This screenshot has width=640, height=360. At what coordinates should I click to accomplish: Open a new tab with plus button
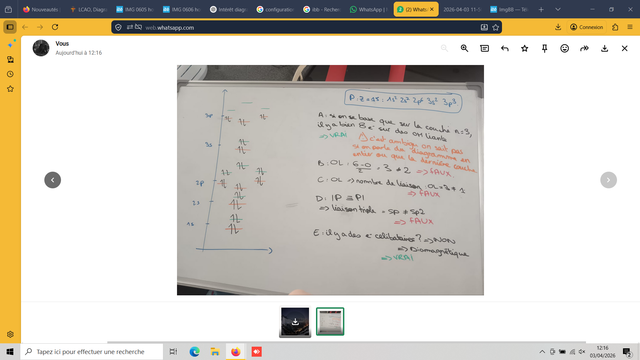pos(541,9)
